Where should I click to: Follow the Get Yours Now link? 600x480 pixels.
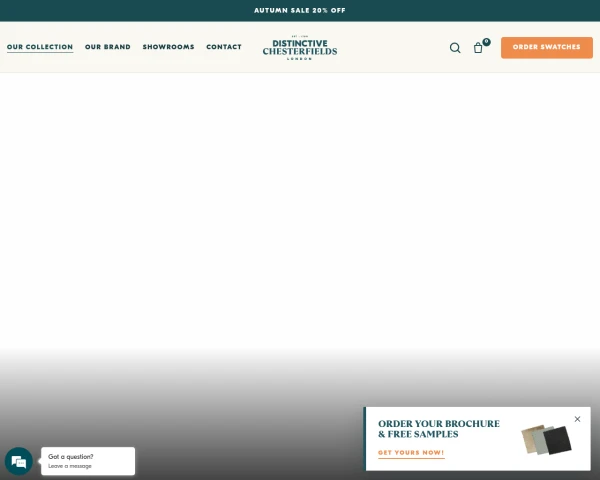[411, 453]
